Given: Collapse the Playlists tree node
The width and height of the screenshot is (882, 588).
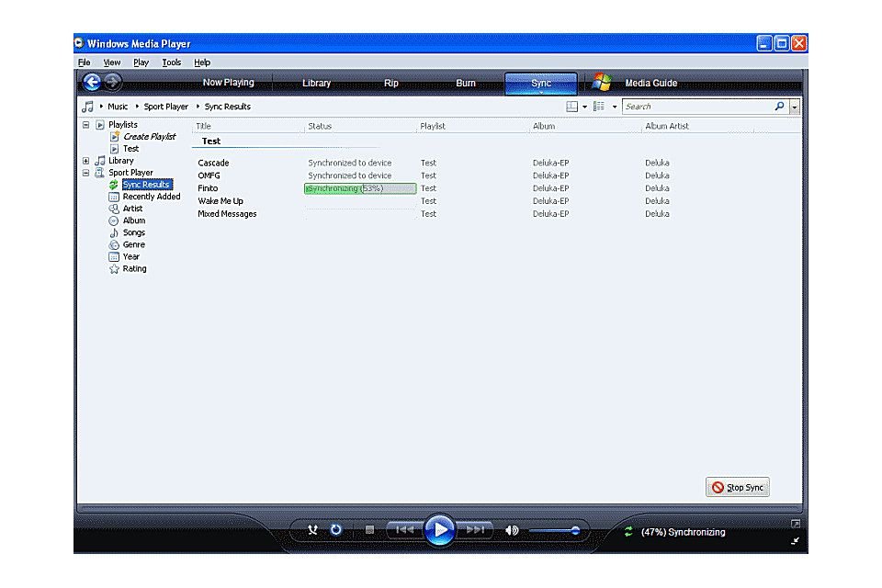Looking at the screenshot, I should coord(85,125).
